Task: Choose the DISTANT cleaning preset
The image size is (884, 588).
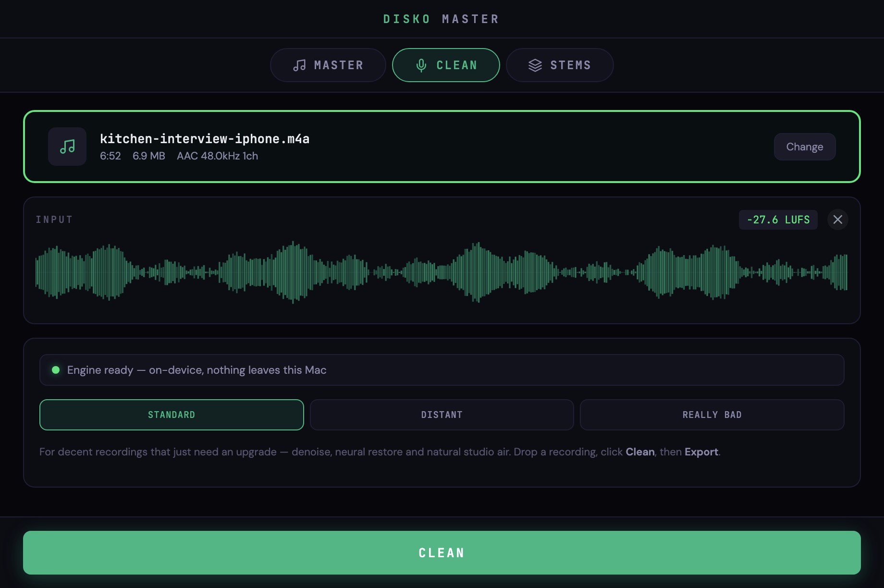Action: point(442,415)
